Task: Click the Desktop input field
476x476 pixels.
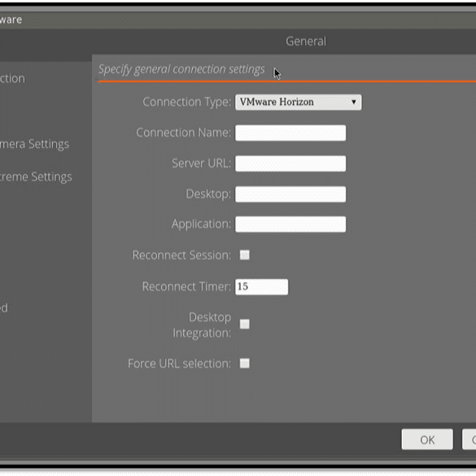Action: point(290,194)
